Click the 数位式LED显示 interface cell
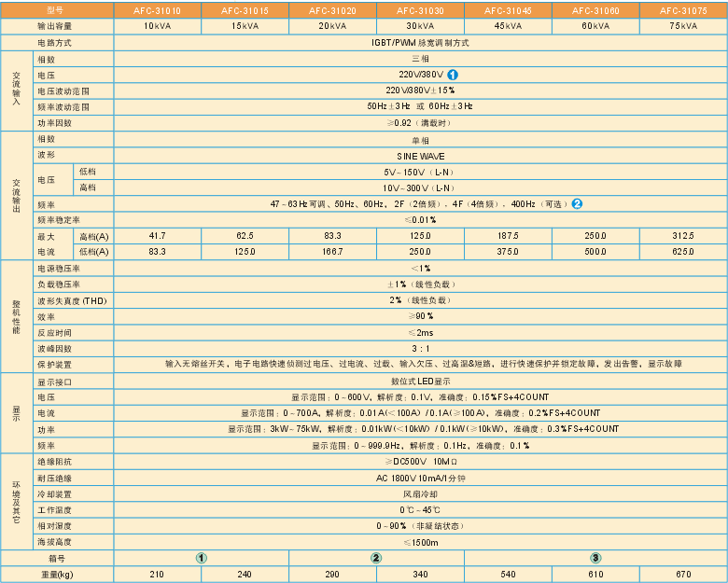 pyautogui.click(x=420, y=382)
